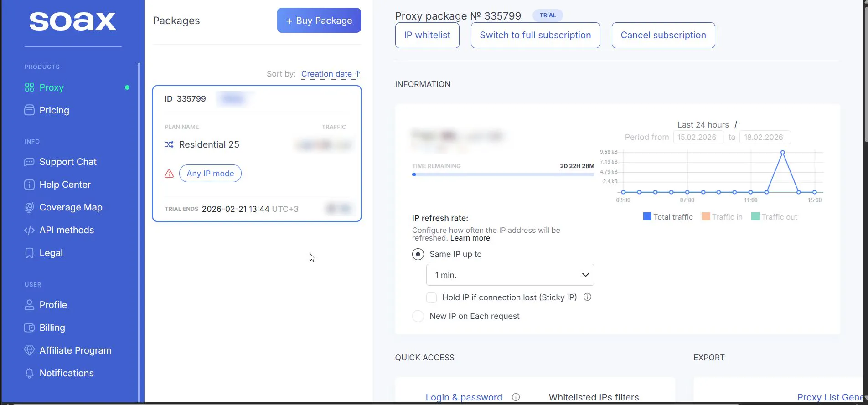Follow the Learn more link

point(470,238)
